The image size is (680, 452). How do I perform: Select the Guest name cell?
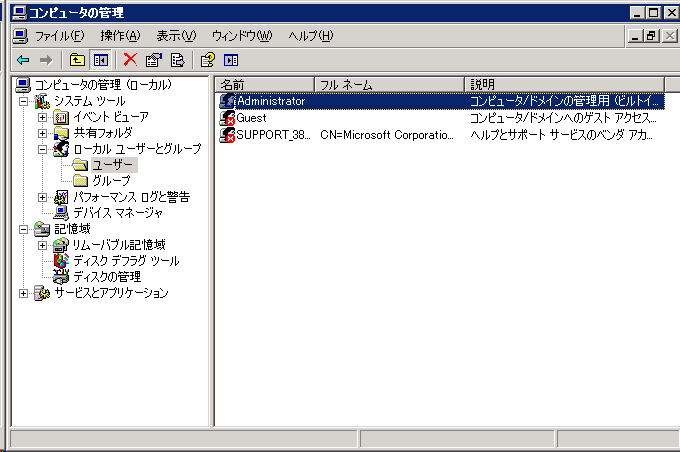252,118
